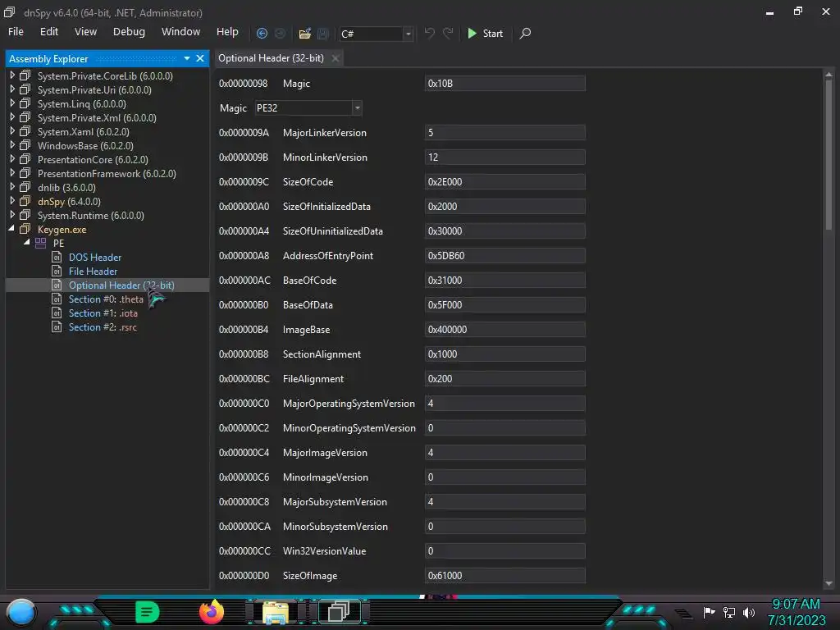The width and height of the screenshot is (840, 630).
Task: Open the Debug menu
Action: coord(129,32)
